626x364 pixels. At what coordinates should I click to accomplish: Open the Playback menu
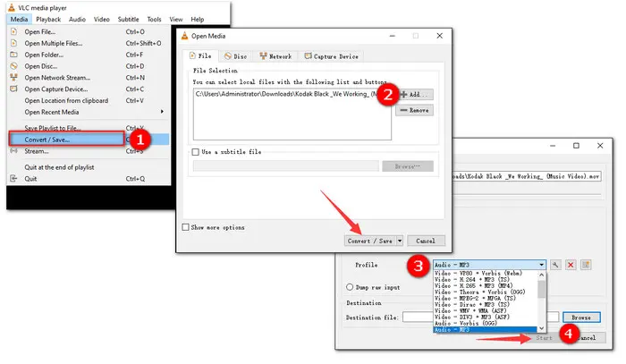(48, 19)
